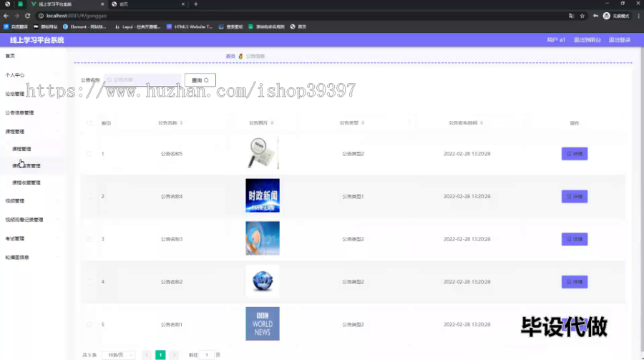Collapse 课程管理 parent sidebar menu
The width and height of the screenshot is (644, 360).
click(32, 132)
